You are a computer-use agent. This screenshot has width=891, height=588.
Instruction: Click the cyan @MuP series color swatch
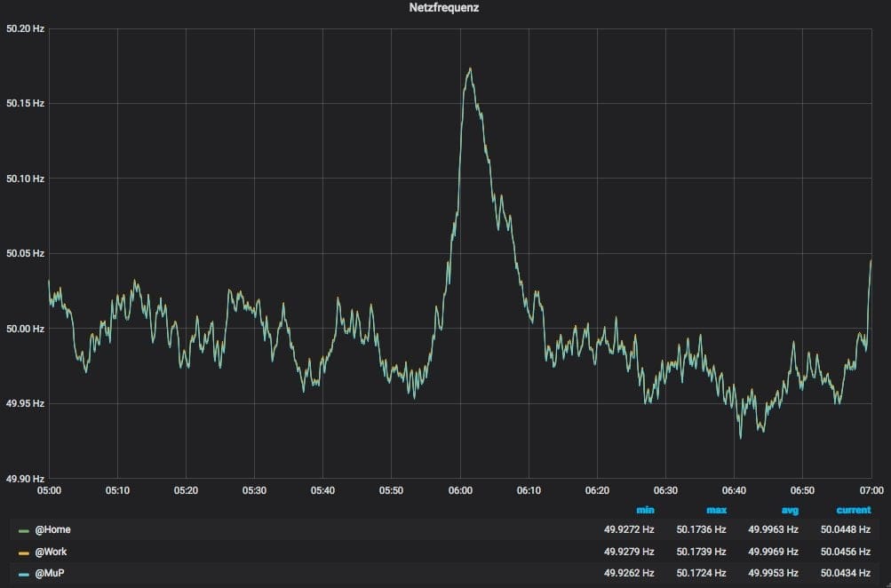[x=24, y=574]
